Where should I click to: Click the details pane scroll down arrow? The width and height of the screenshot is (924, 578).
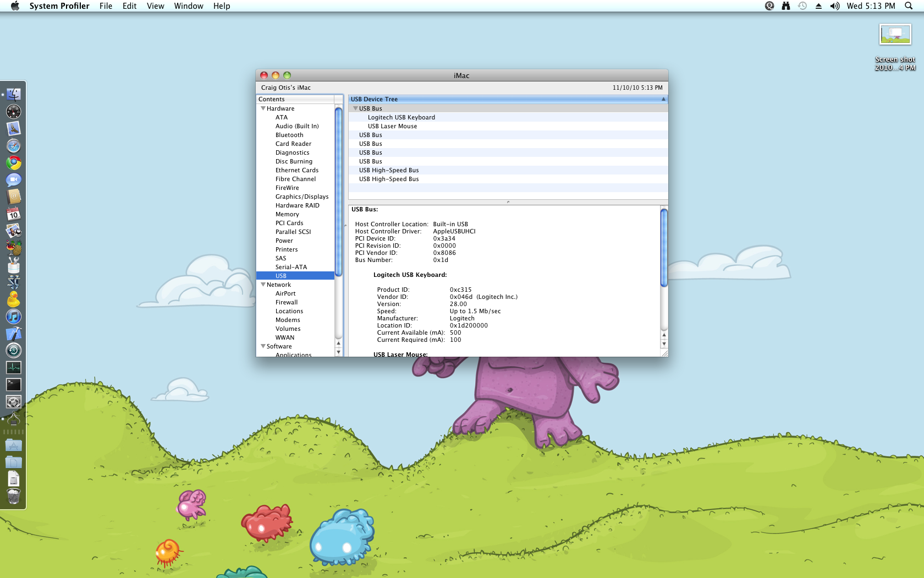(664, 344)
